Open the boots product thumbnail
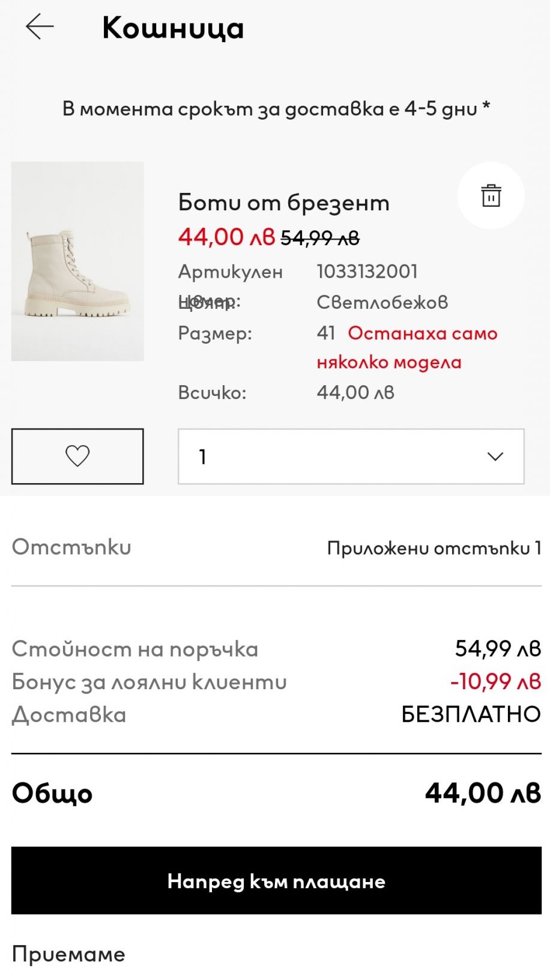 [x=77, y=261]
